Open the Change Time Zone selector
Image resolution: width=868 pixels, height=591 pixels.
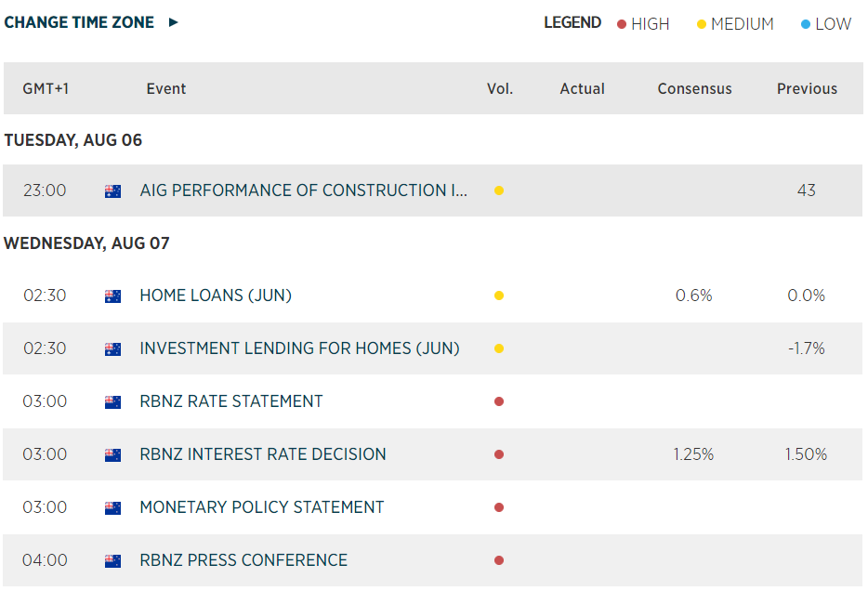(79, 22)
